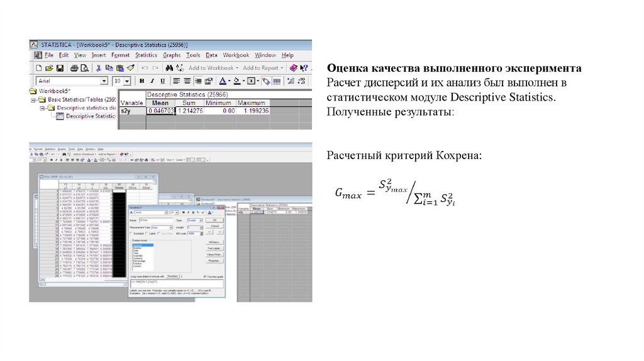Toggle the Function guide checkbox
Image resolution: width=644 pixels, height=361 pixels.
[205, 275]
